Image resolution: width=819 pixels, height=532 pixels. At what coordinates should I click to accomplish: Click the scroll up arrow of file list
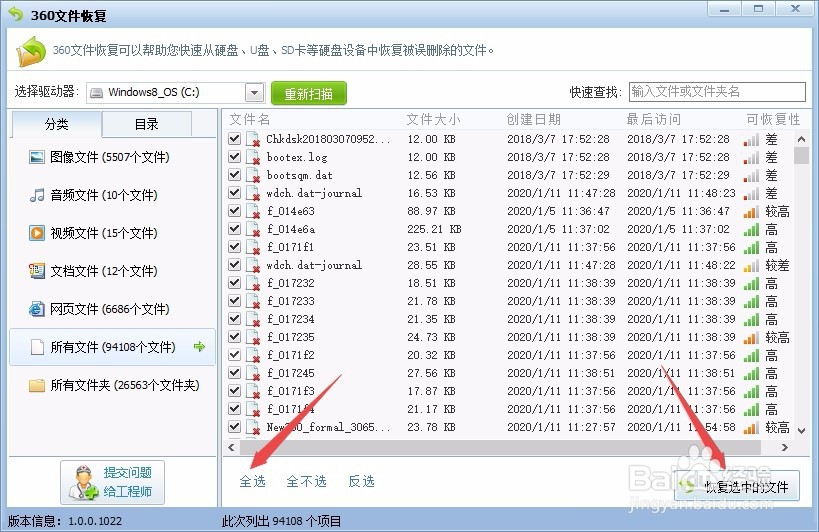pyautogui.click(x=801, y=139)
